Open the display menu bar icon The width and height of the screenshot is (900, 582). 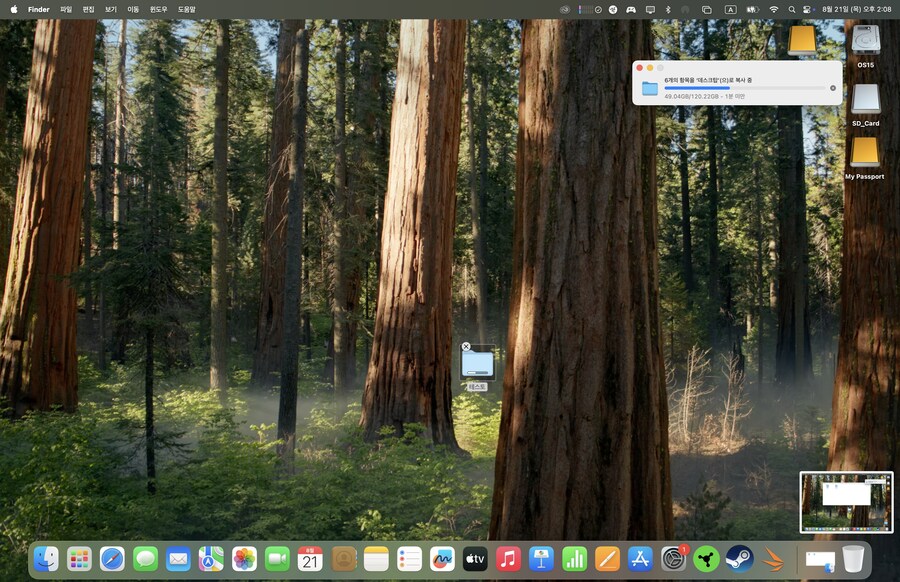(x=650, y=9)
